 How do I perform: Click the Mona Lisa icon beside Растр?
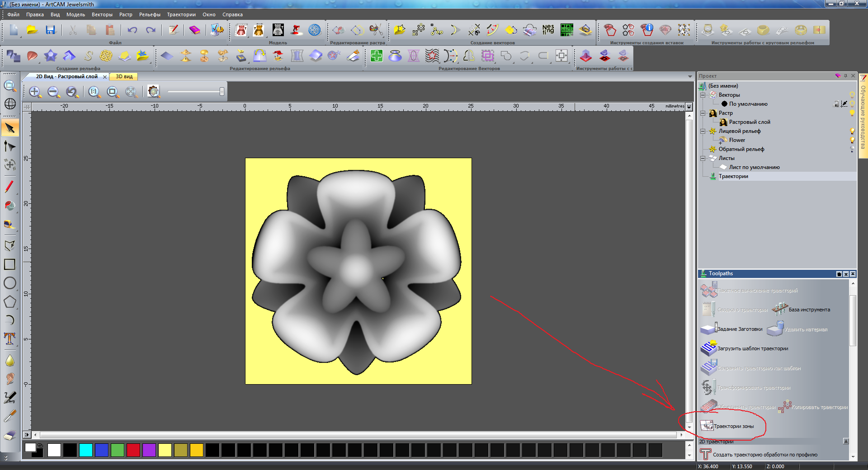713,113
